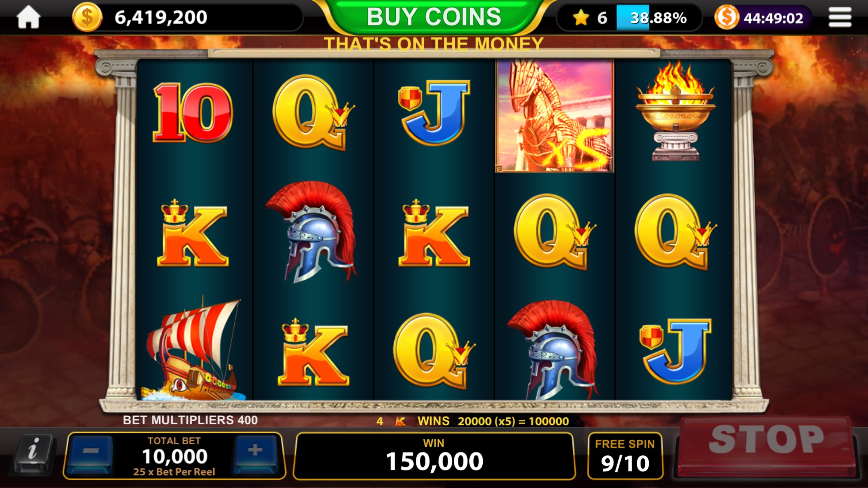Click the TOTAL BET 10,000 display

(x=175, y=456)
